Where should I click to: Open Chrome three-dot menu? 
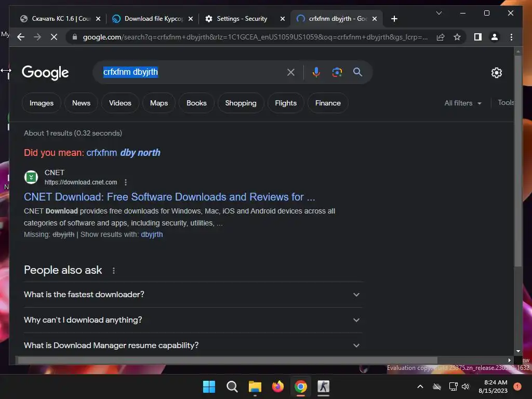tap(511, 37)
